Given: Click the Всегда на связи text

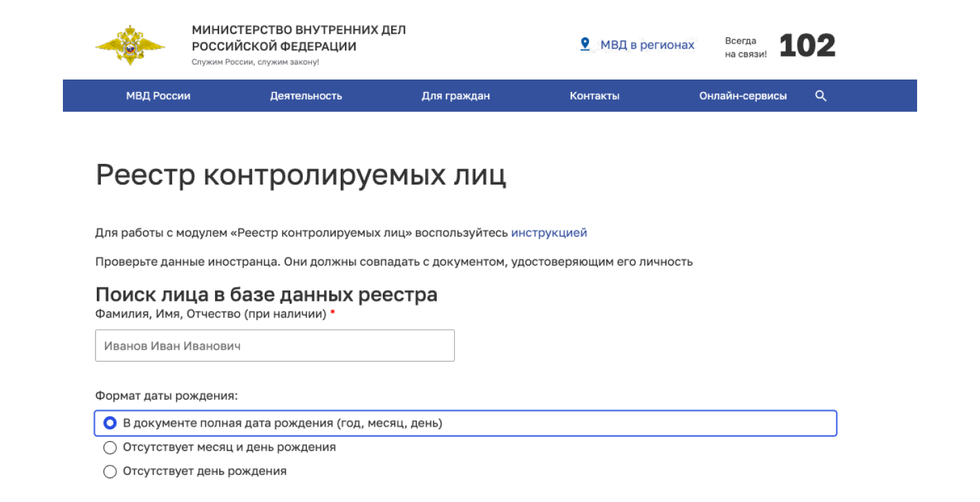Looking at the screenshot, I should click(745, 47).
